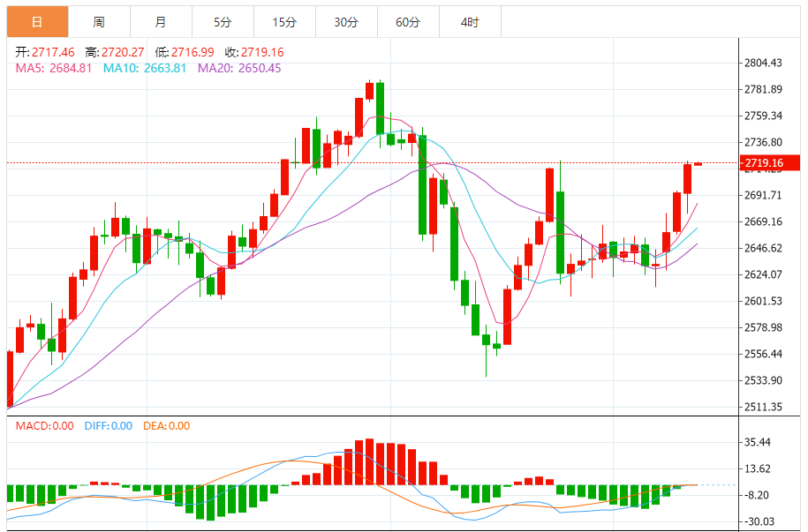Click the 2533.90 price axis label

[x=763, y=380]
